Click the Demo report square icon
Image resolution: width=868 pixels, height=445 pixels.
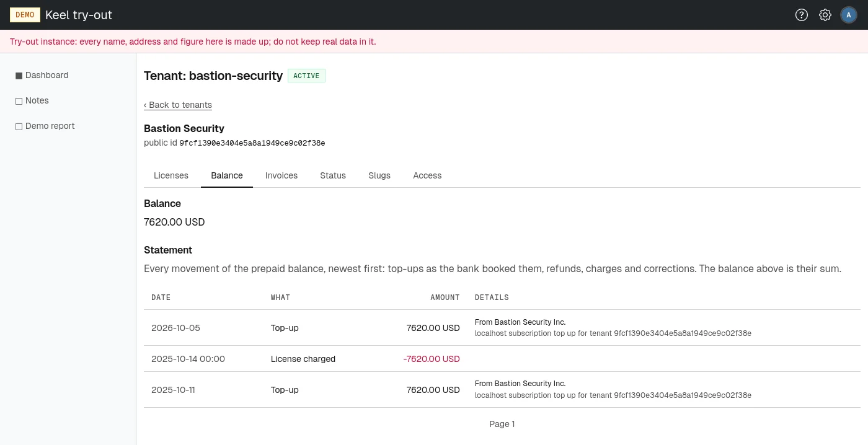click(19, 126)
